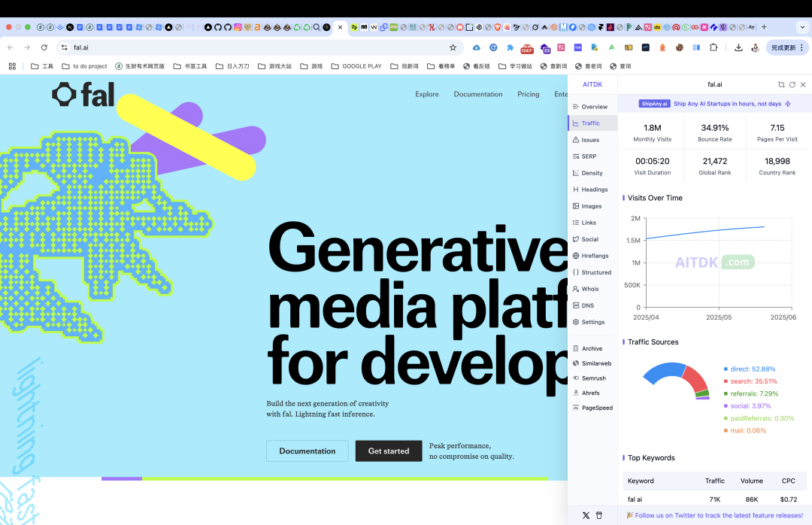
Task: Click the fal.ai URL address bar
Action: pos(259,47)
